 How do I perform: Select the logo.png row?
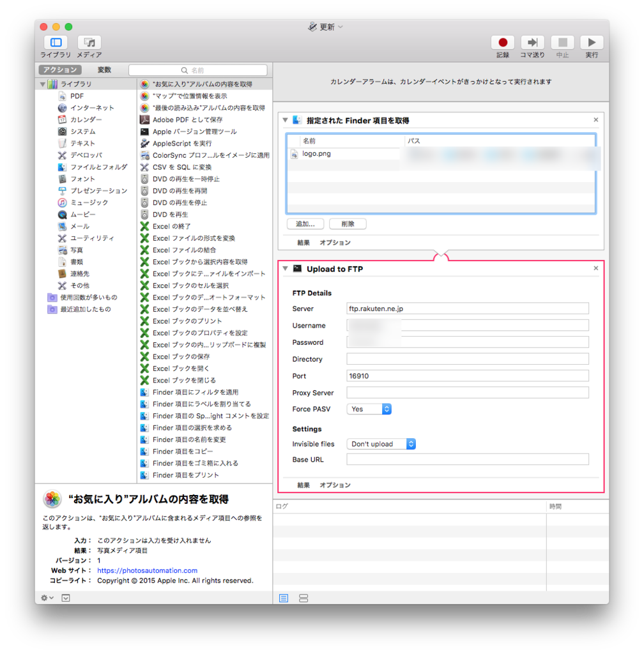coord(441,154)
